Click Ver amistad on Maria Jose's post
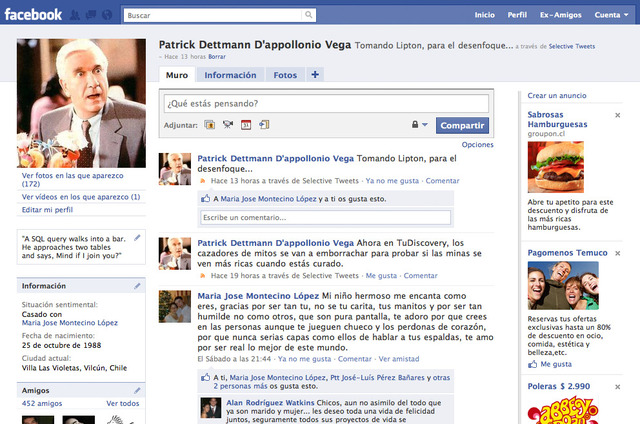 click(x=399, y=359)
